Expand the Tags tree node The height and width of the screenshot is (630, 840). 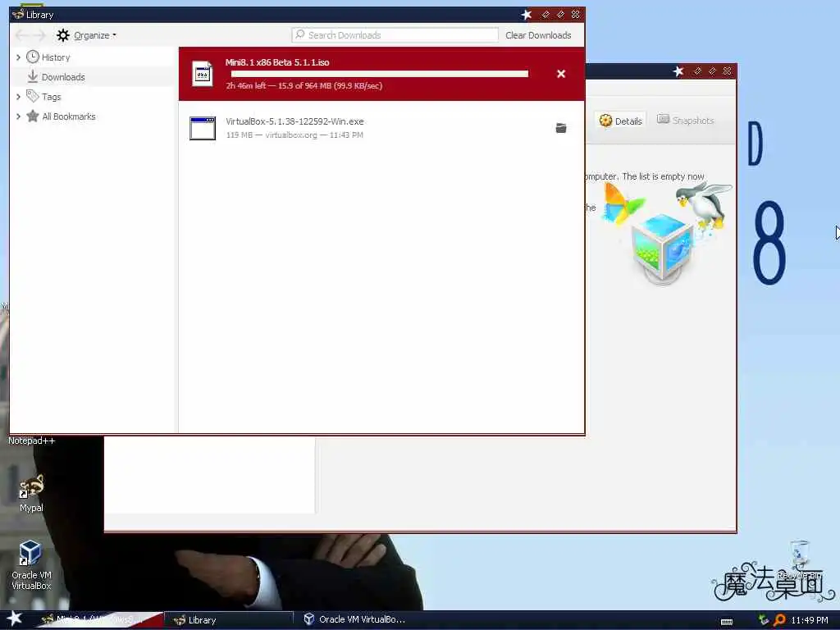(x=18, y=97)
